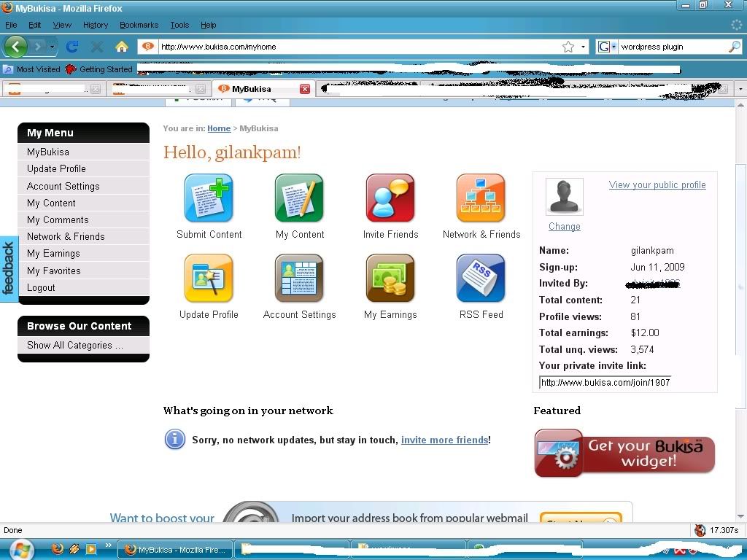The height and width of the screenshot is (560, 747).
Task: Switch to the MyBukisa tab
Action: (x=263, y=89)
